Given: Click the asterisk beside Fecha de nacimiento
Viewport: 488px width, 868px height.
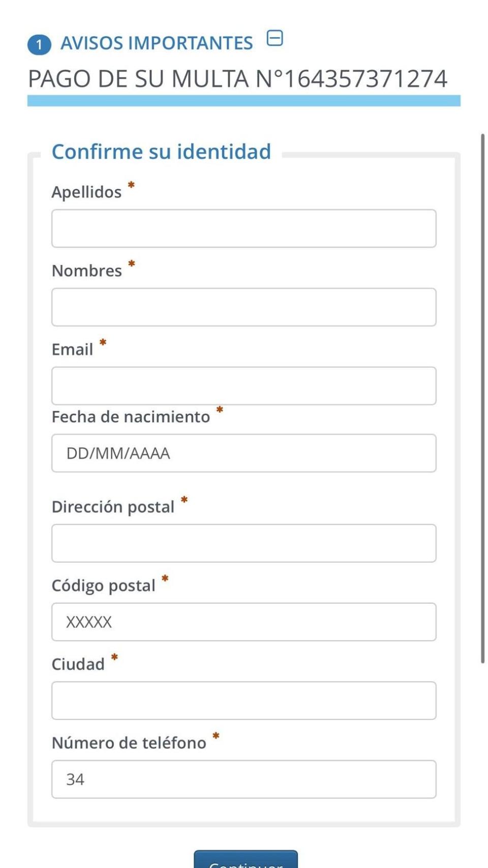Looking at the screenshot, I should (x=219, y=410).
